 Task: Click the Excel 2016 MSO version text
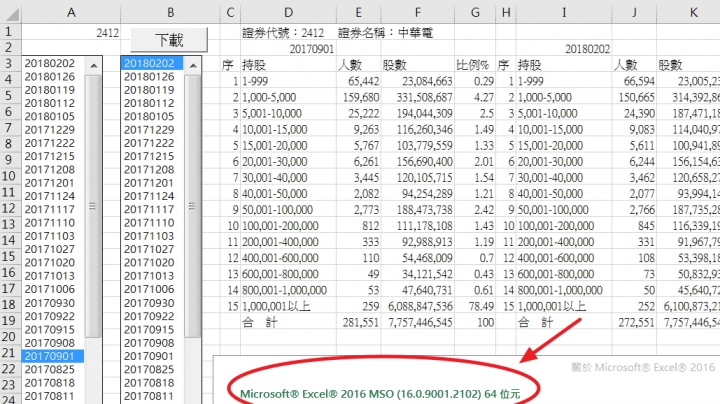point(380,394)
